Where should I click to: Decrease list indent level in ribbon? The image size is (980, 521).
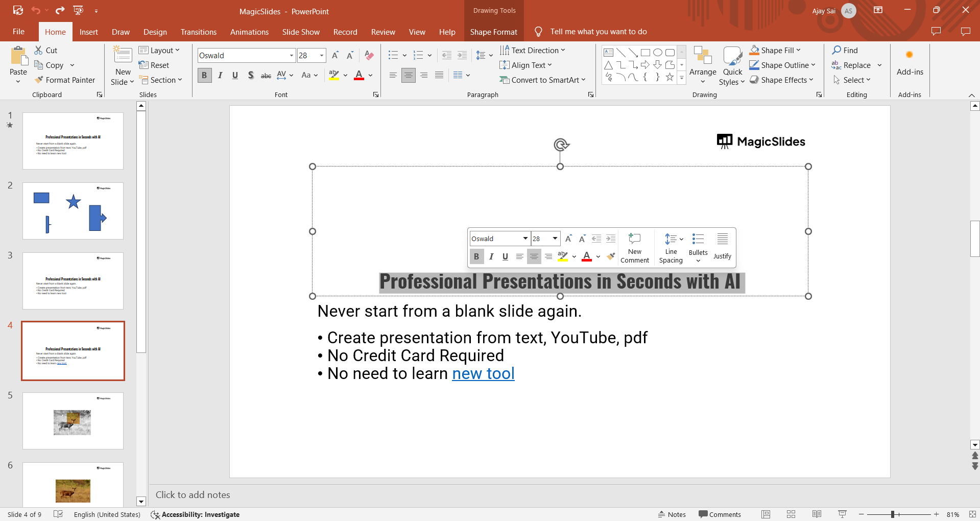(447, 55)
